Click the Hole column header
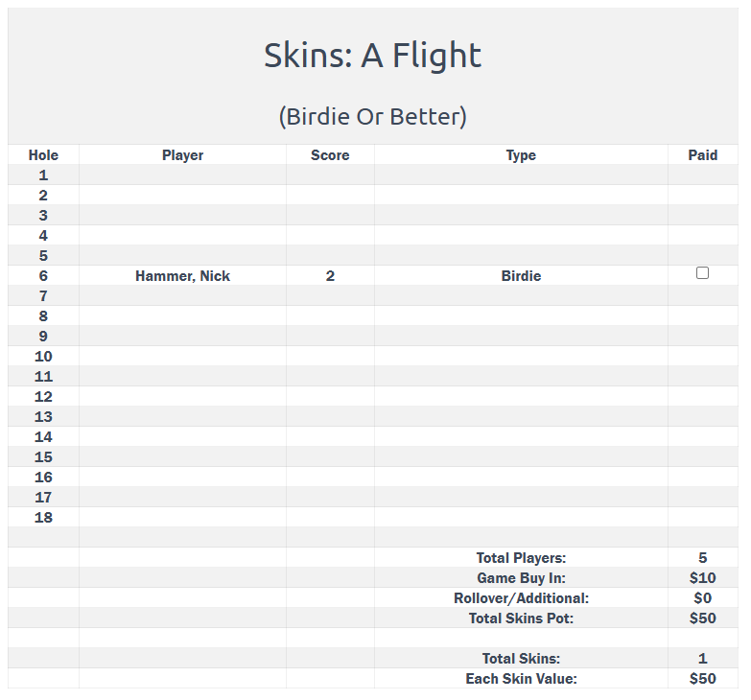The image size is (751, 700). (43, 155)
